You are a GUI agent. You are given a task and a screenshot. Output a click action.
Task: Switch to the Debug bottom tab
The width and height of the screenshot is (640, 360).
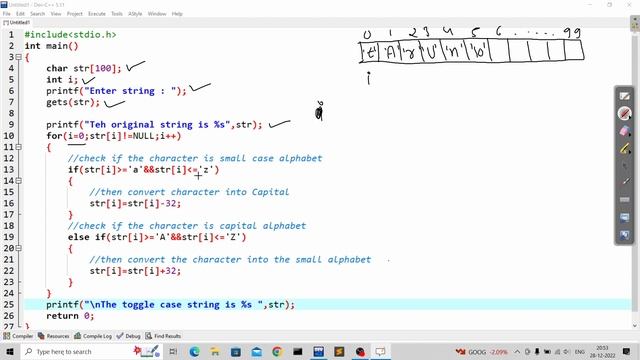pyautogui.click(x=129, y=336)
